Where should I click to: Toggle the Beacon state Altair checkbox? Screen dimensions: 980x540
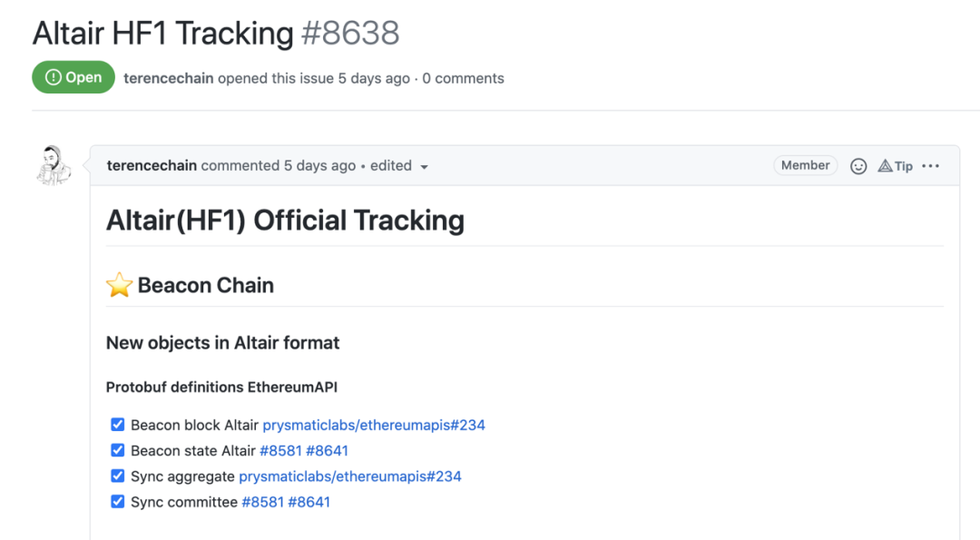(117, 451)
